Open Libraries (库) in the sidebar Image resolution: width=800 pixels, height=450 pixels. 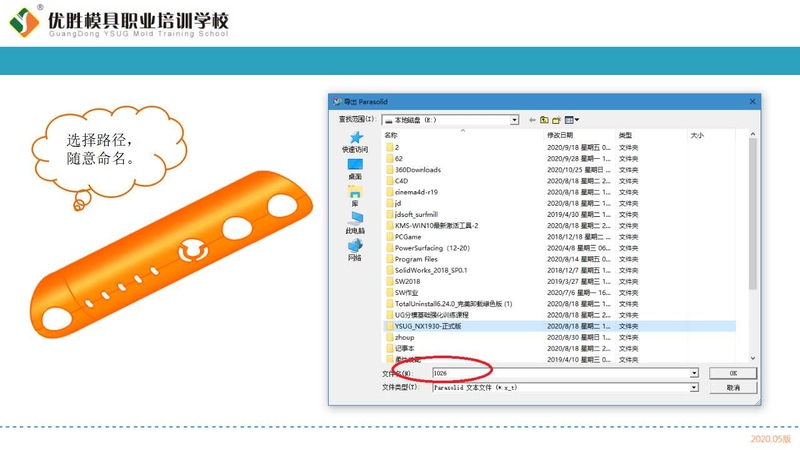pos(355,196)
